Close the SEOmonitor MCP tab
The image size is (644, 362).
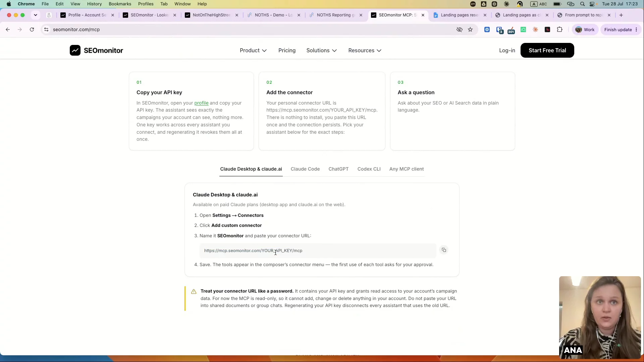click(x=423, y=15)
